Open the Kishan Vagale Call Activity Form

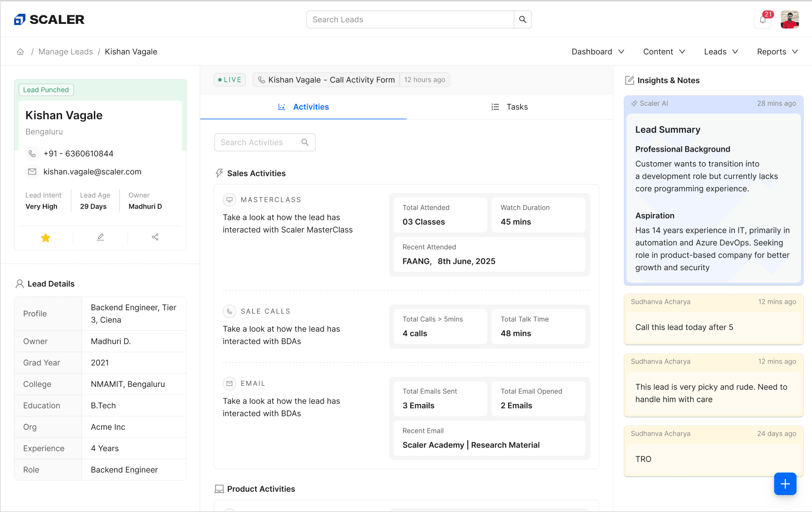point(351,80)
